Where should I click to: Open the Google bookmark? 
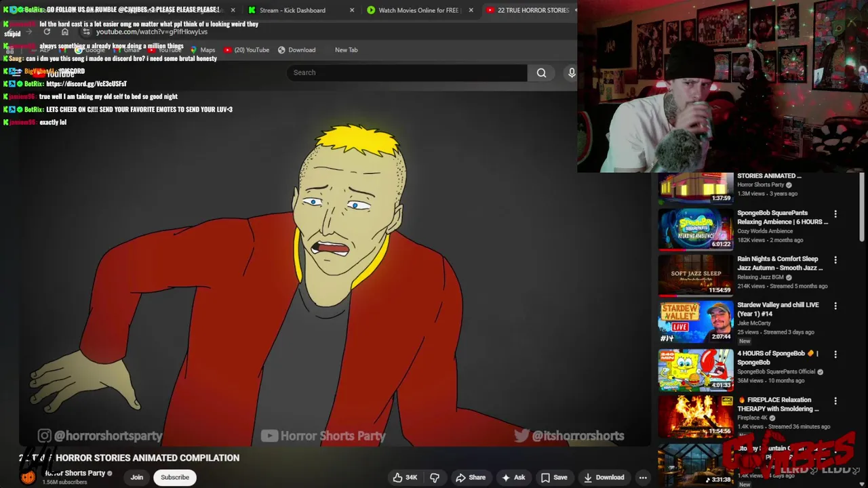(x=90, y=49)
